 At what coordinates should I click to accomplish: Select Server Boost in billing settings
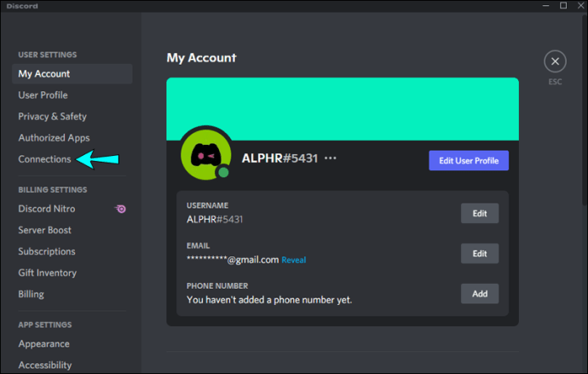tap(44, 230)
